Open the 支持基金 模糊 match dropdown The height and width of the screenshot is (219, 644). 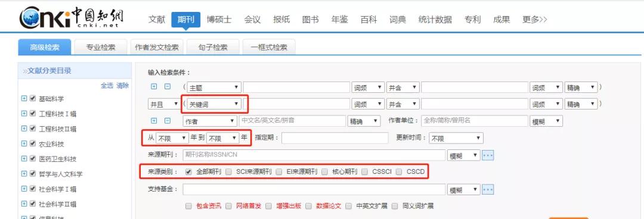tap(464, 190)
